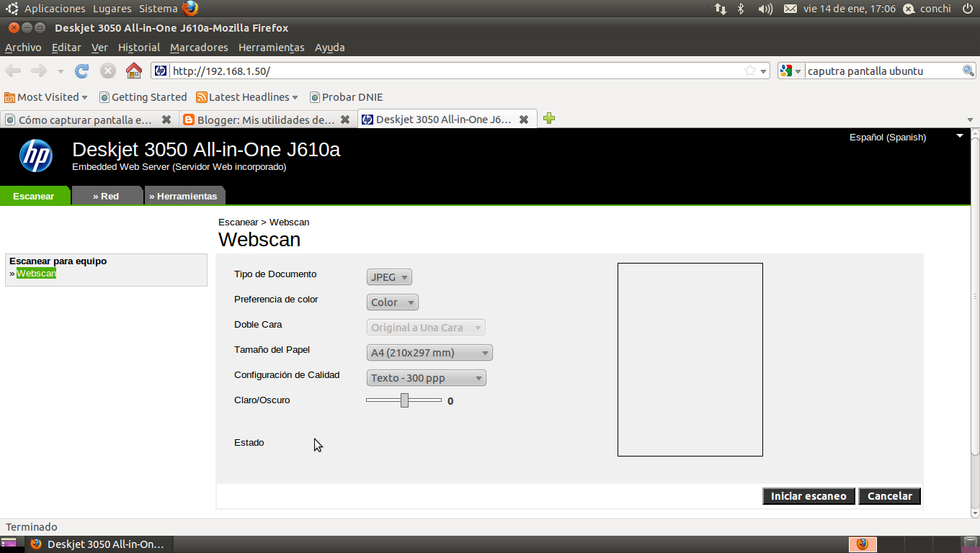This screenshot has height=553, width=980.
Task: Switch to the Escanear tab
Action: [34, 196]
